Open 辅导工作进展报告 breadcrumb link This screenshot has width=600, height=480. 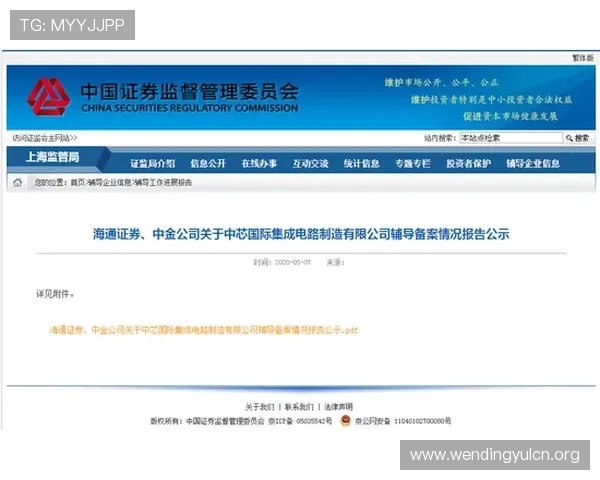point(163,183)
